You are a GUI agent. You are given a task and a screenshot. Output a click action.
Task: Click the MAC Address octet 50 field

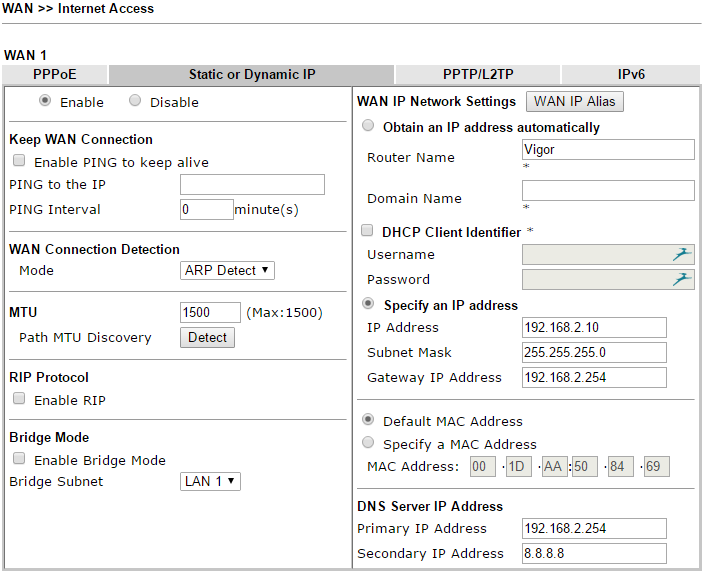585,467
